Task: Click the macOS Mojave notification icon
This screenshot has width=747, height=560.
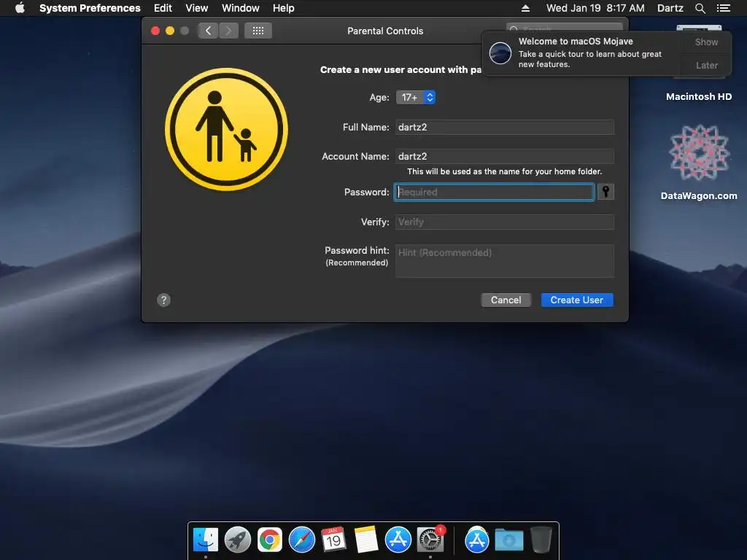Action: pos(500,52)
